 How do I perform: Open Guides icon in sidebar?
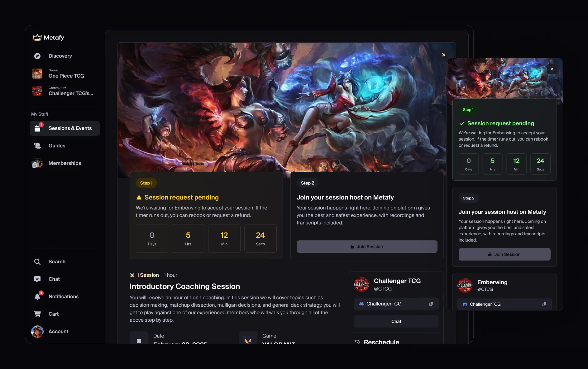coord(37,146)
